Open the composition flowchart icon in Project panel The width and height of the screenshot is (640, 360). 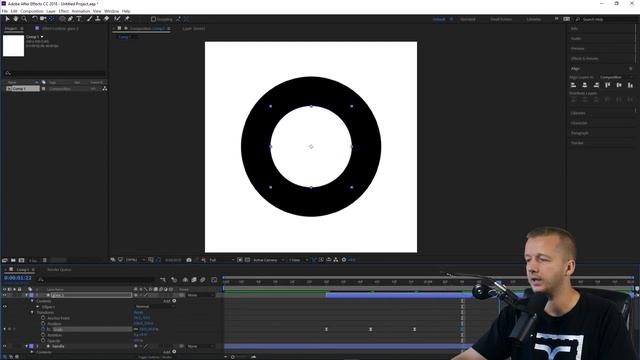104,89
